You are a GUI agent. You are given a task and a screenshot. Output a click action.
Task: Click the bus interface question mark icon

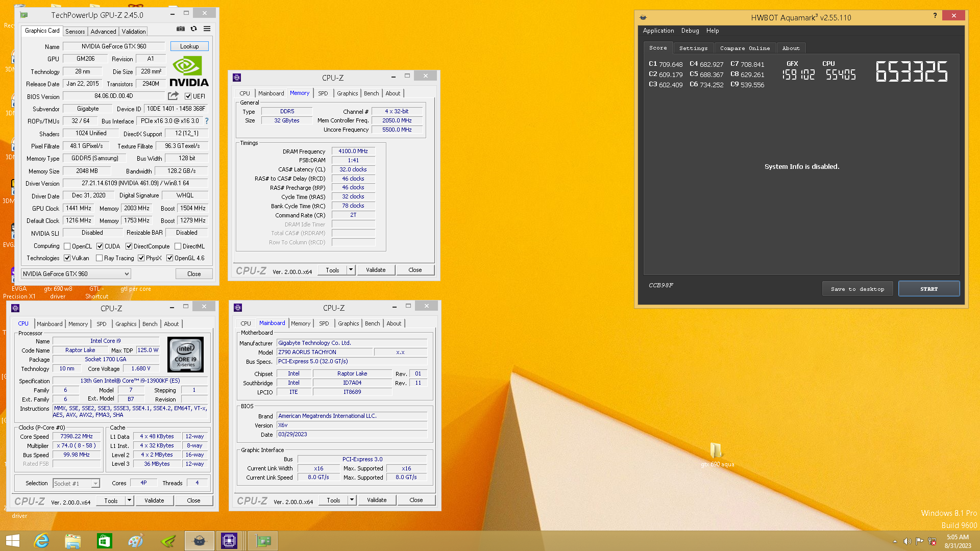click(x=207, y=121)
